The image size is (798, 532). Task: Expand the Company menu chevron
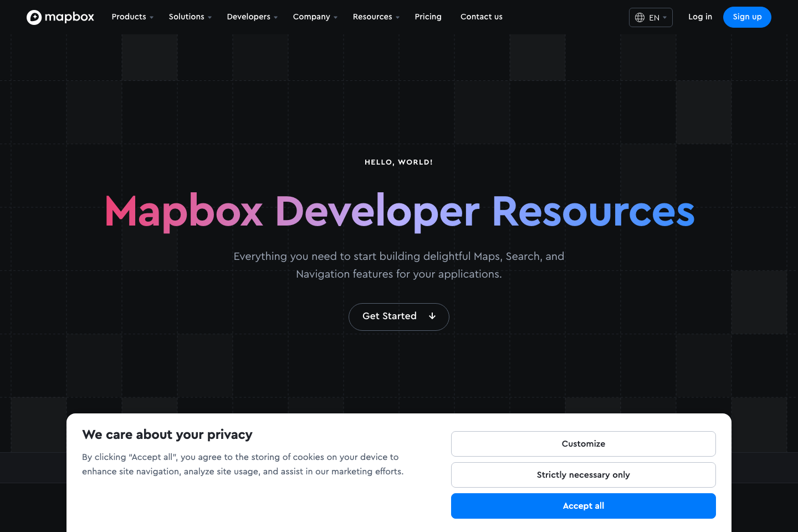(335, 17)
